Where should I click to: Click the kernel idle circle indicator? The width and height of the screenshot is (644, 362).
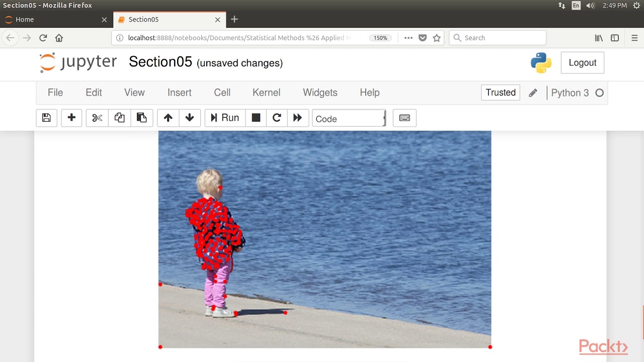pyautogui.click(x=599, y=93)
